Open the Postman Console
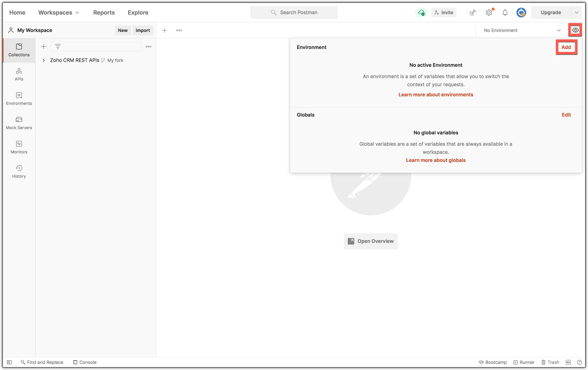Image resolution: width=588 pixels, height=370 pixels. [x=85, y=362]
